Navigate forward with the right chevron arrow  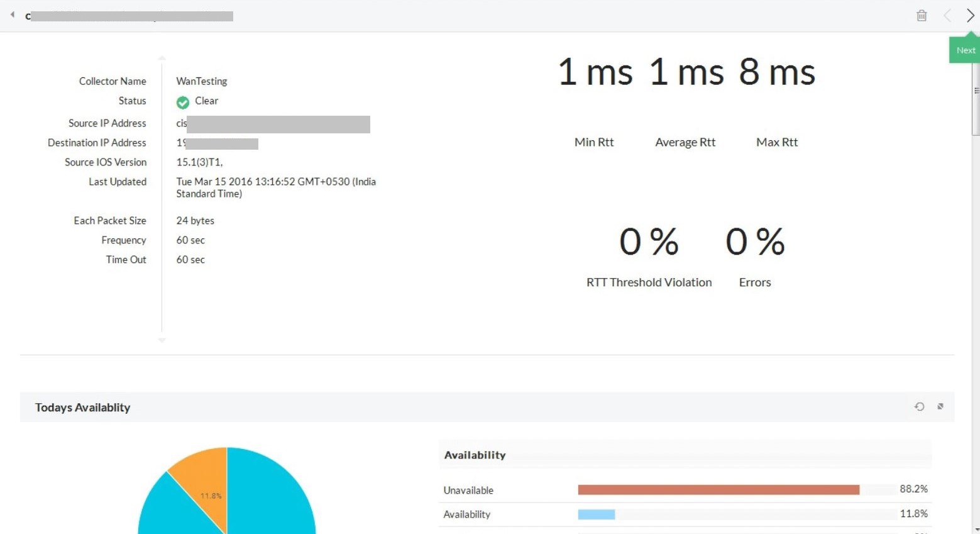[x=971, y=15]
